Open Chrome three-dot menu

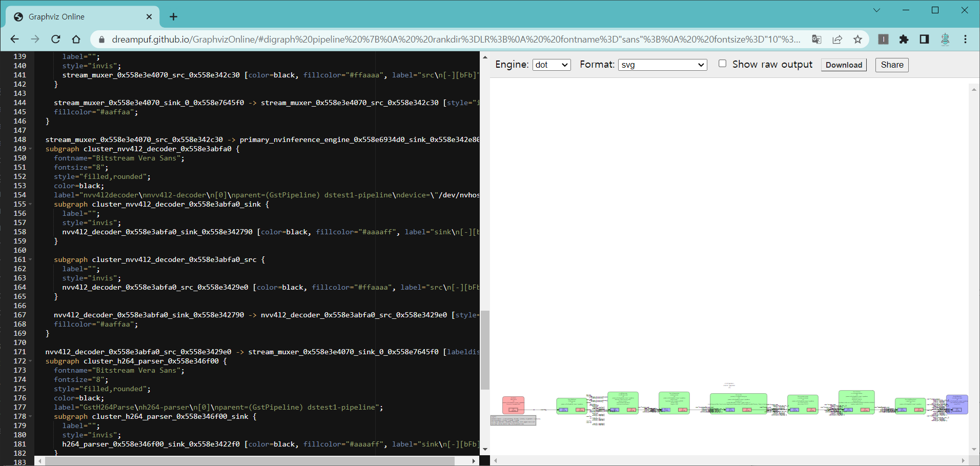pos(965,39)
